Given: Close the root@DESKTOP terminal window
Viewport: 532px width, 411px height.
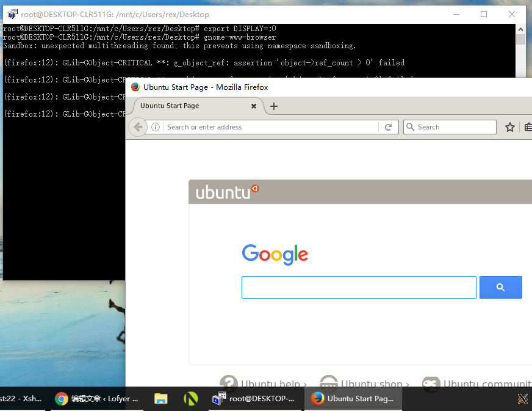Looking at the screenshot, I should coord(512,14).
